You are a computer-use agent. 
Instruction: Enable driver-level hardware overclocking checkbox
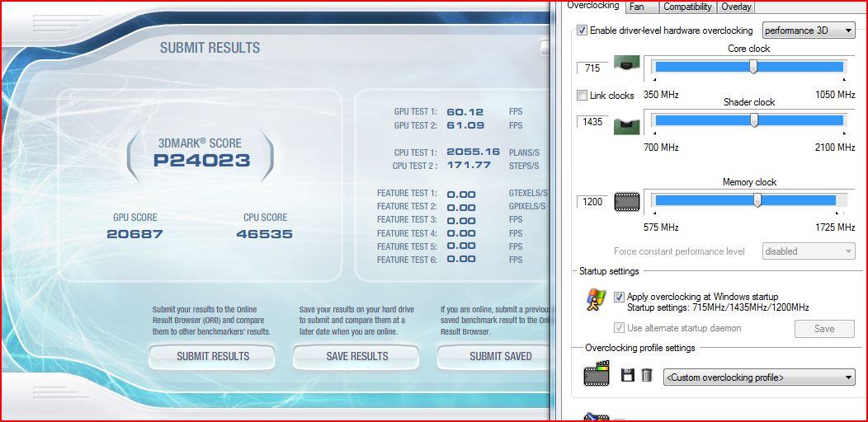[582, 30]
